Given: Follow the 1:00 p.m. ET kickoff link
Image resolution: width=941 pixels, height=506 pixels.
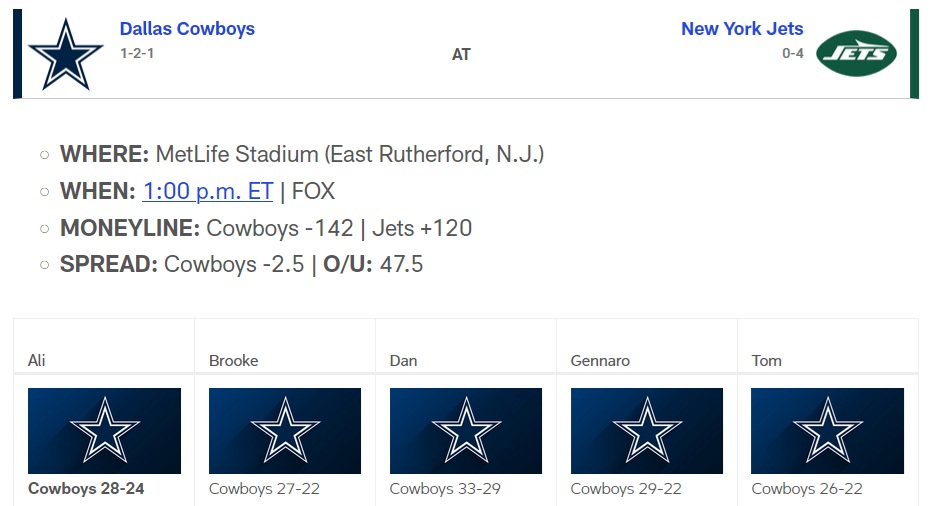Looking at the screenshot, I should [207, 191].
